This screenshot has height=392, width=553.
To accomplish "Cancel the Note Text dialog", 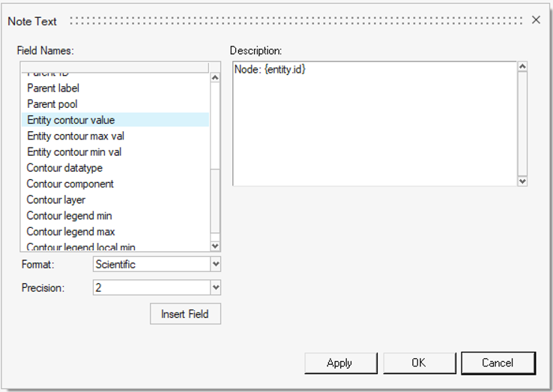I will click(498, 363).
